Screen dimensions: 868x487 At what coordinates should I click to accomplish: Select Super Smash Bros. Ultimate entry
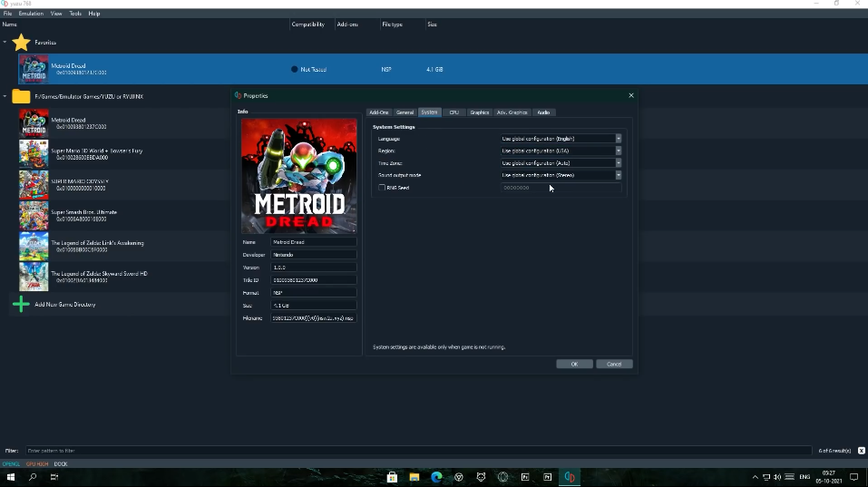pos(84,215)
